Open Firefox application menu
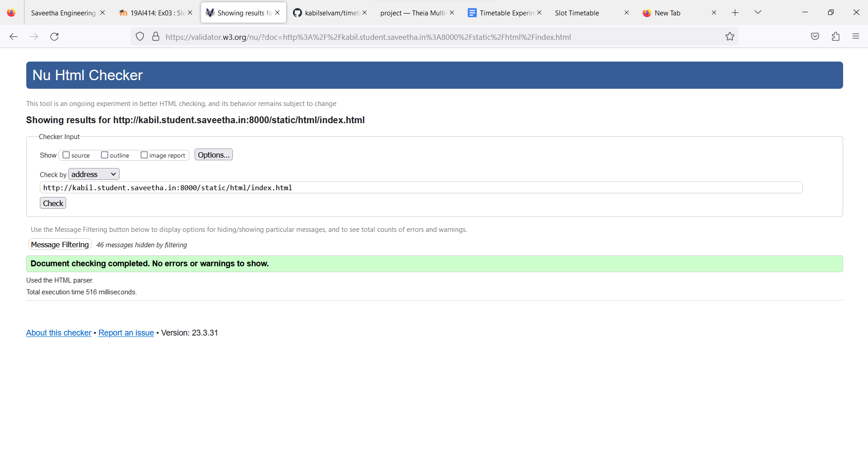 [856, 37]
